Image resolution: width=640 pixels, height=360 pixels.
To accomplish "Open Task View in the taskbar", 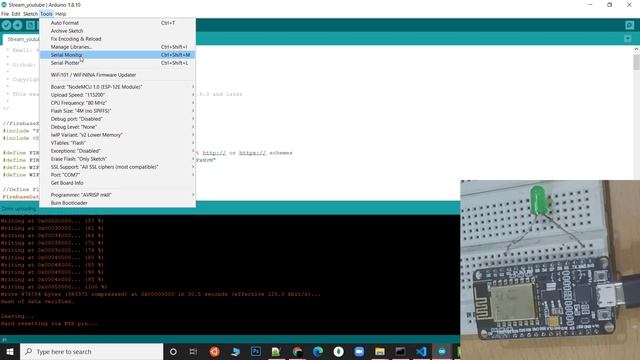I will [193, 351].
